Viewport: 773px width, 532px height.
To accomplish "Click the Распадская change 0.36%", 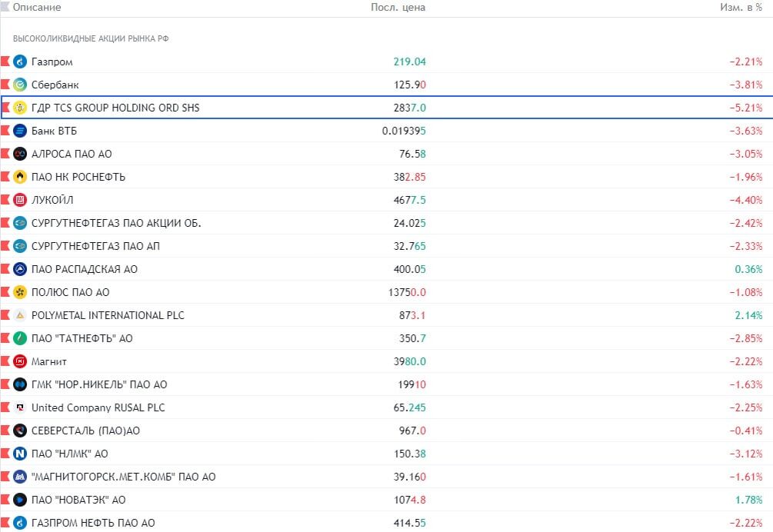I will 749,269.
